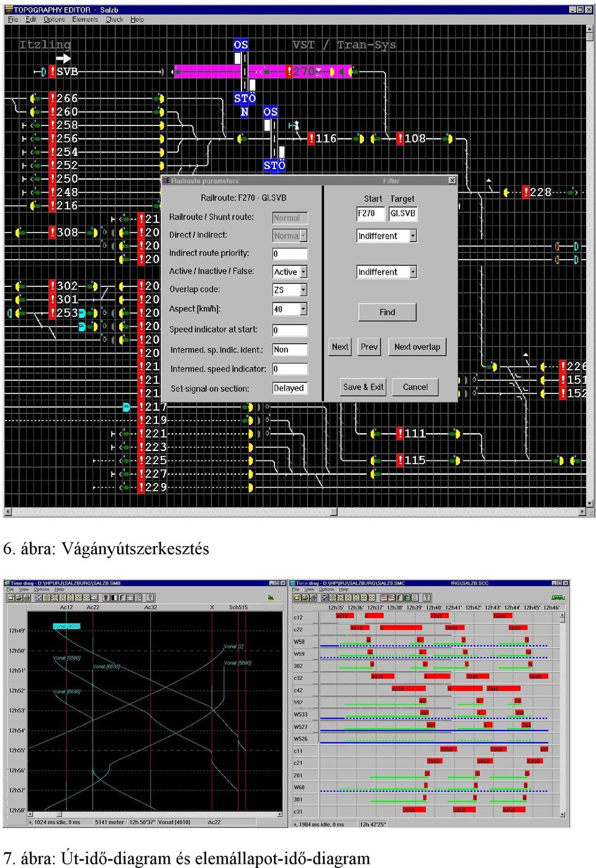The height and width of the screenshot is (868, 596).
Task: Click the open folder icon in Time diag toolbar
Action: pyautogui.click(x=11, y=598)
